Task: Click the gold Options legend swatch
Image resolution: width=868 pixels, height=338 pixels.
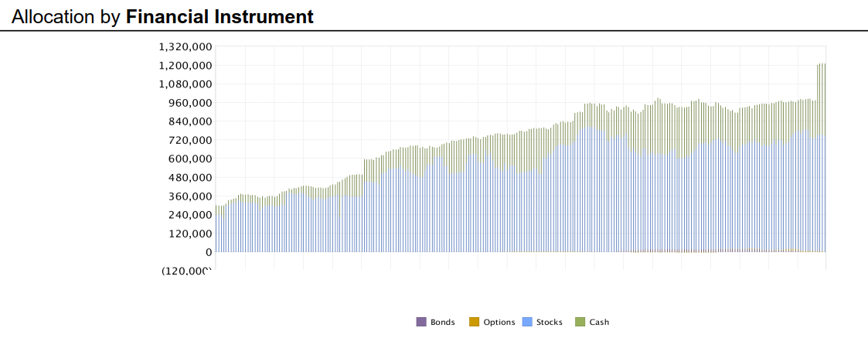Action: point(474,322)
